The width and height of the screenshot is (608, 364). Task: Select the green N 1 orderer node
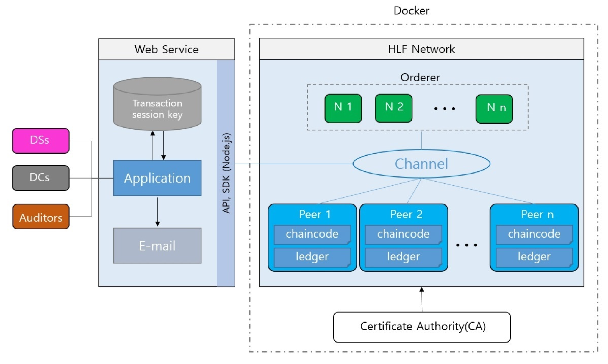(343, 108)
